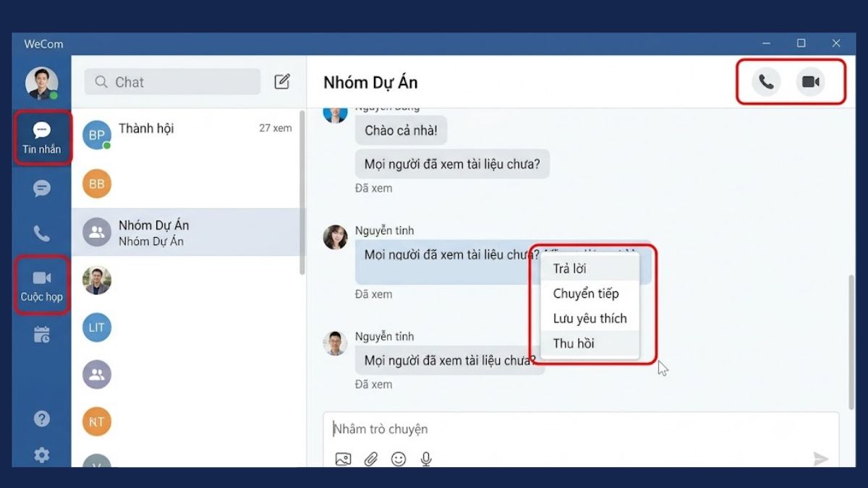Select Chuyển tiếp in context menu
The image size is (868, 488).
590,294
